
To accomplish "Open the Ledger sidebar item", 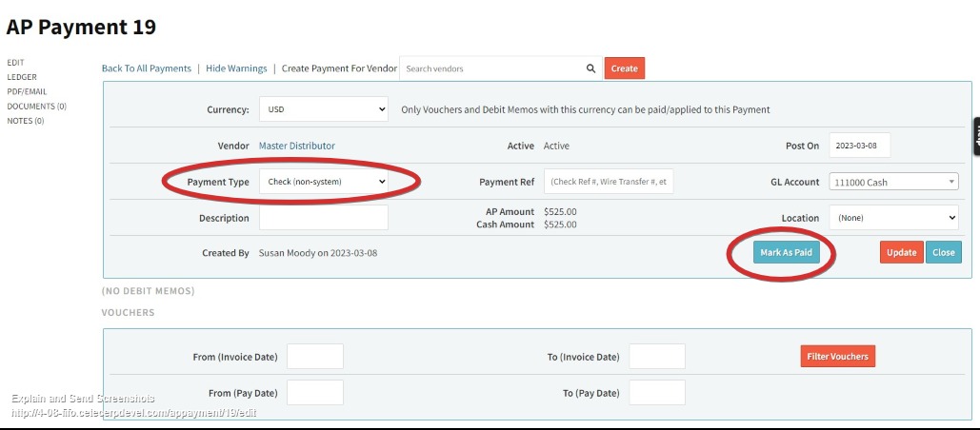I will (x=22, y=77).
